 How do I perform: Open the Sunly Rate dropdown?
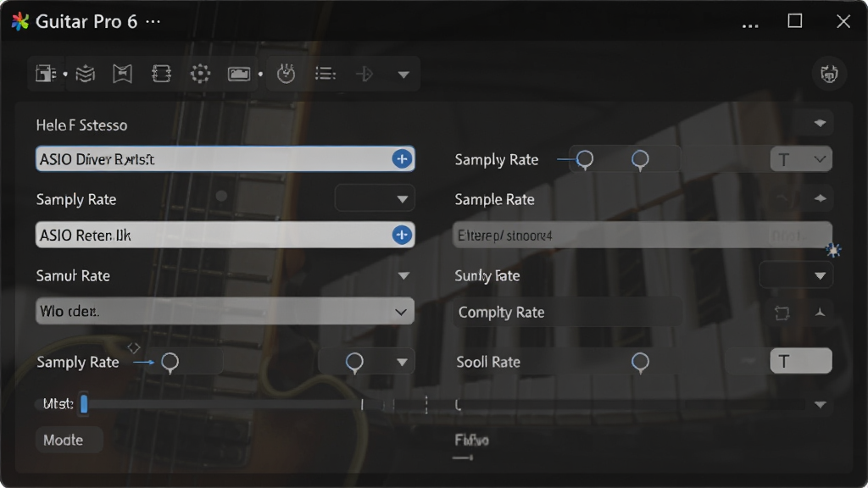(795, 275)
